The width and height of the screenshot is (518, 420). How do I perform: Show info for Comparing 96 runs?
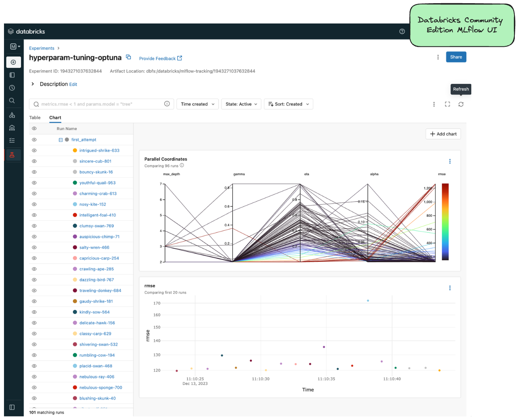182,165
